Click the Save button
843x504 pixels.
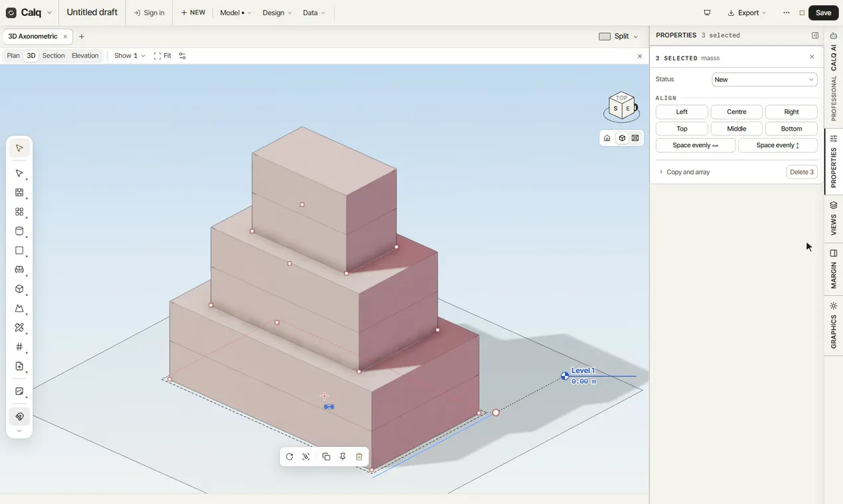coord(823,13)
